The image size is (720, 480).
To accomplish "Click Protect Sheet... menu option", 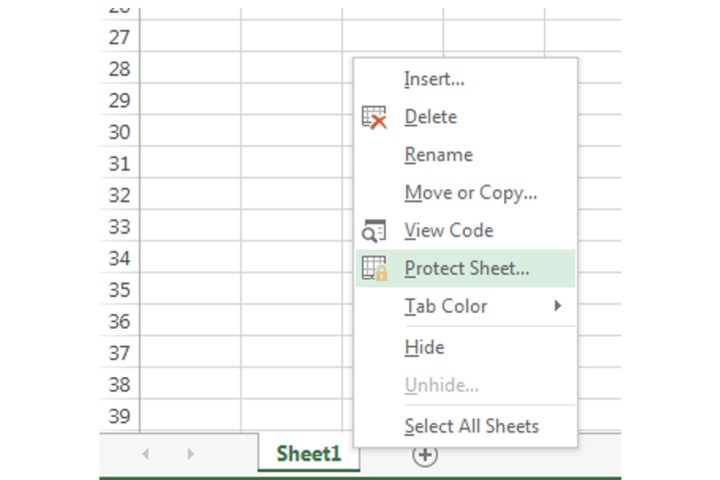I will (x=466, y=268).
